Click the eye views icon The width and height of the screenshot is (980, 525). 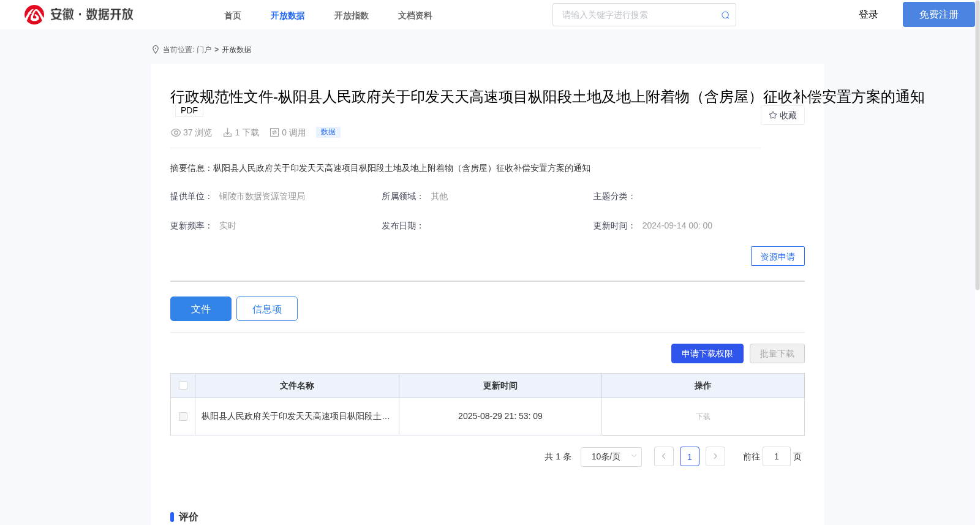tap(176, 132)
